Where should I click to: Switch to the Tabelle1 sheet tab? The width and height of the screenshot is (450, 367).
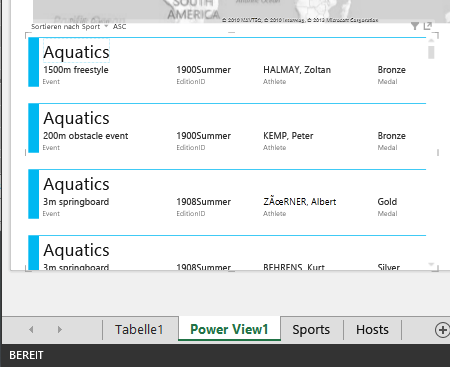tap(139, 330)
